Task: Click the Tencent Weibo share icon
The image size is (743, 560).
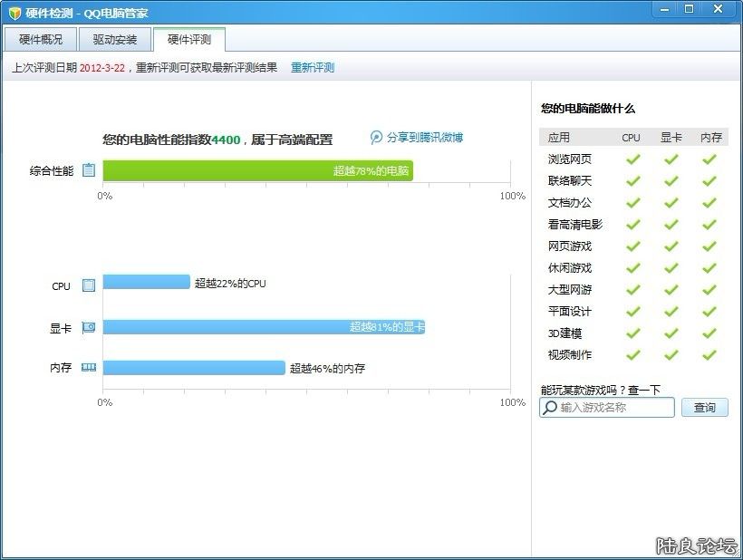Action: point(377,138)
